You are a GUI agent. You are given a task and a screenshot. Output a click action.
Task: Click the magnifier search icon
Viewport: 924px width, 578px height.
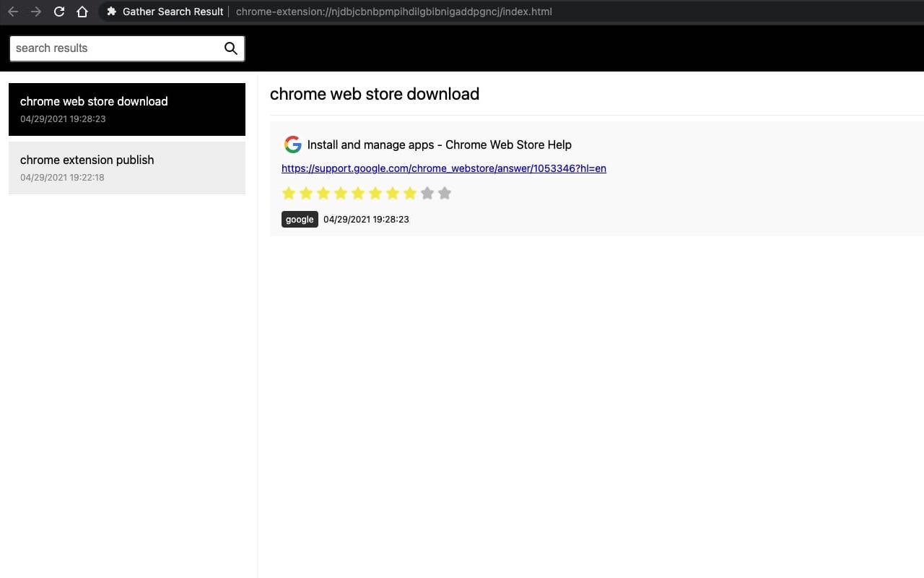point(231,48)
